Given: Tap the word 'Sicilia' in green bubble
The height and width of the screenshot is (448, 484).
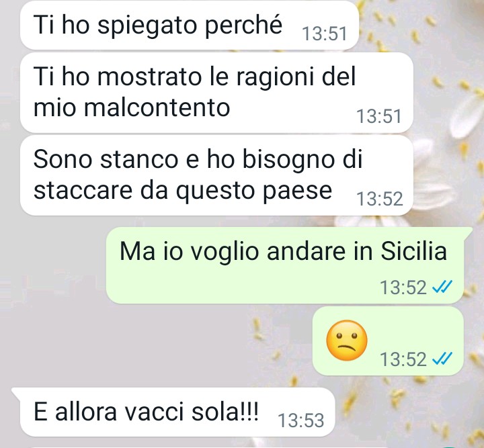Looking at the screenshot, I should tap(413, 251).
